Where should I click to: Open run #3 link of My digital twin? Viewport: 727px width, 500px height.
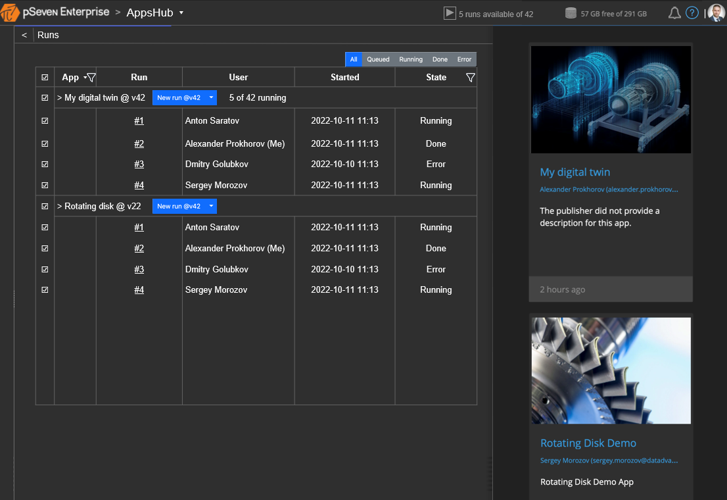coord(139,164)
